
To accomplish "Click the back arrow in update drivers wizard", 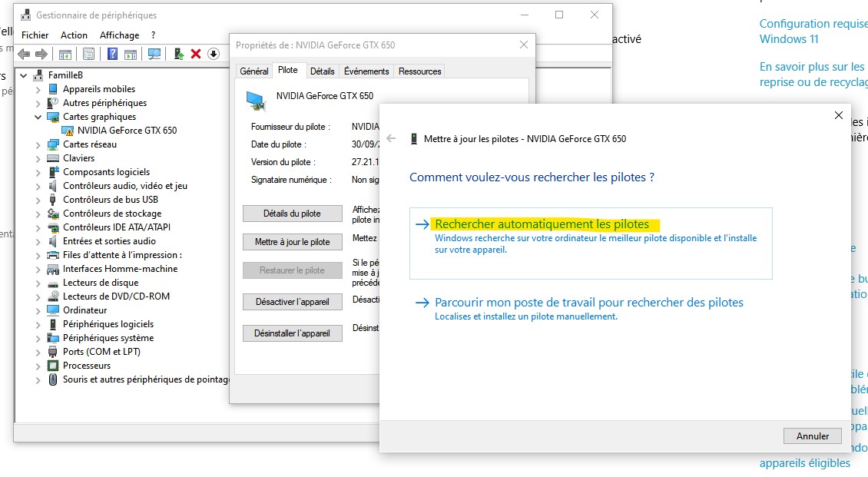I will 392,138.
